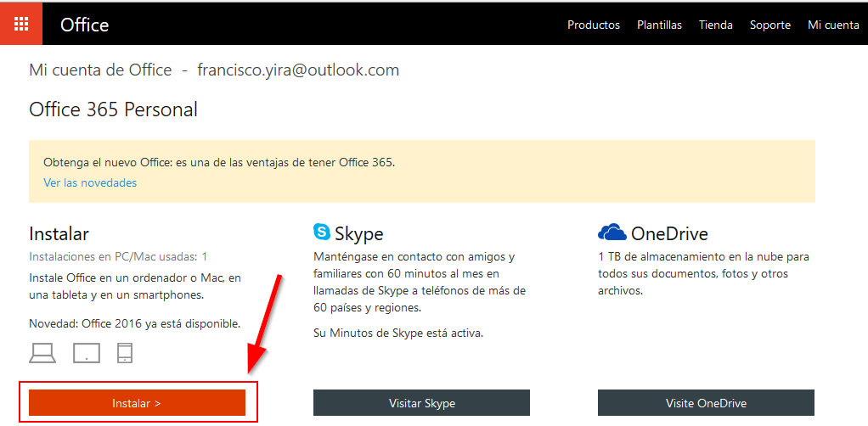Click the Ver las novedades link
This screenshot has height=426, width=868.
click(x=90, y=182)
